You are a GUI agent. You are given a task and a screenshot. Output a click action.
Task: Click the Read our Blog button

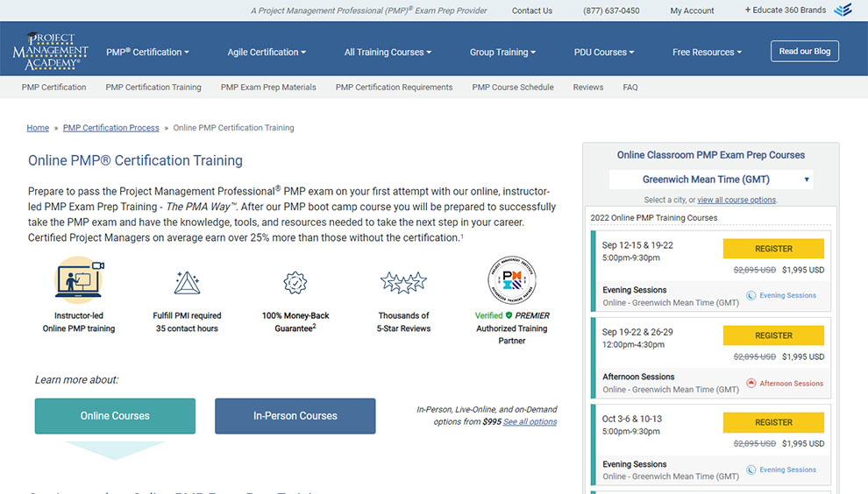pos(804,51)
